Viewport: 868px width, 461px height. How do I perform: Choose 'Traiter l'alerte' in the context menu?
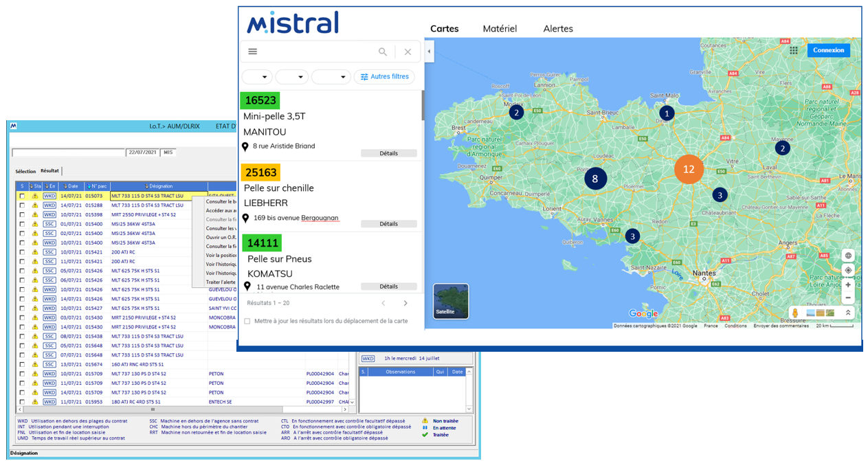221,282
